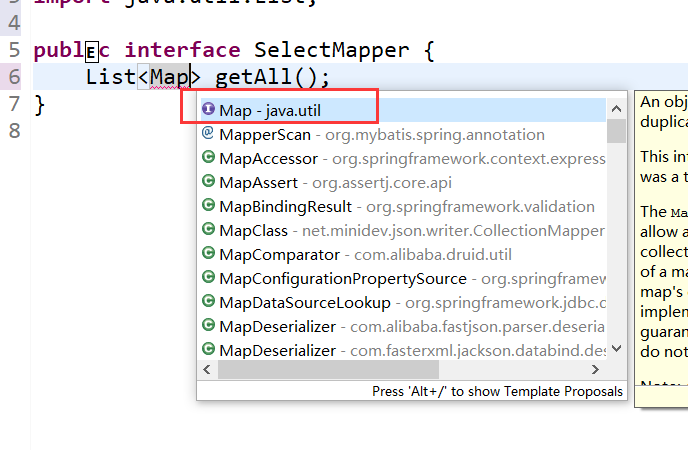
Task: Click the List keyword on line 6
Action: (111, 77)
